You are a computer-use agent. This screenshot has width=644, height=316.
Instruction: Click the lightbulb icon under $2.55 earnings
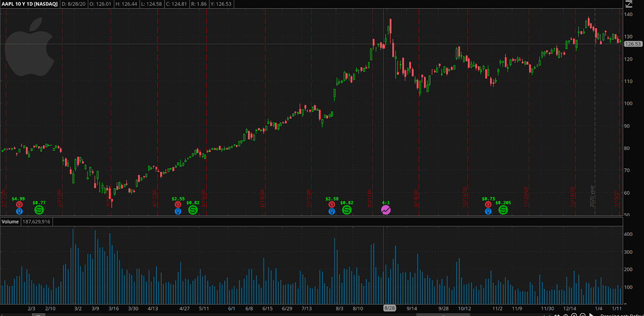click(x=178, y=211)
